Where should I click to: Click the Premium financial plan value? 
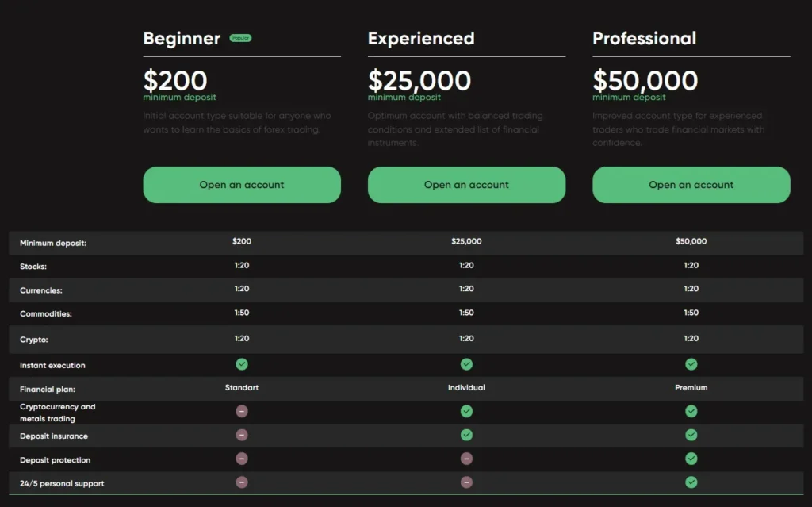[691, 388]
